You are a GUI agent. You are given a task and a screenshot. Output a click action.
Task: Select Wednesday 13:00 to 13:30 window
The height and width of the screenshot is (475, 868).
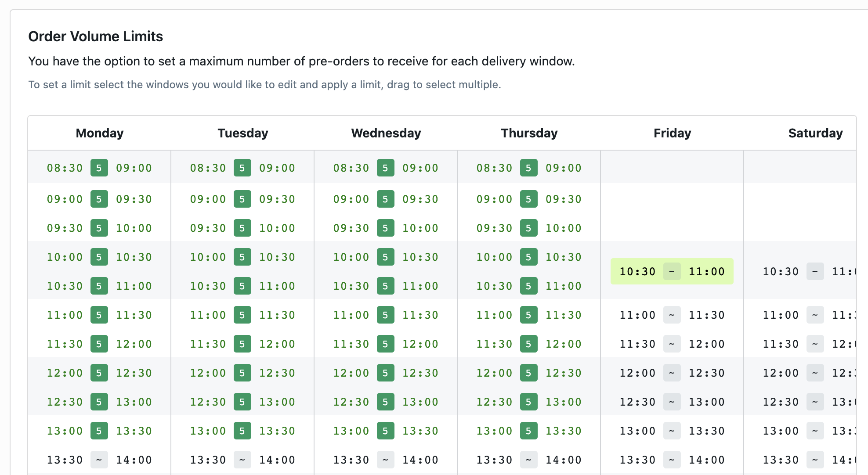click(x=386, y=431)
